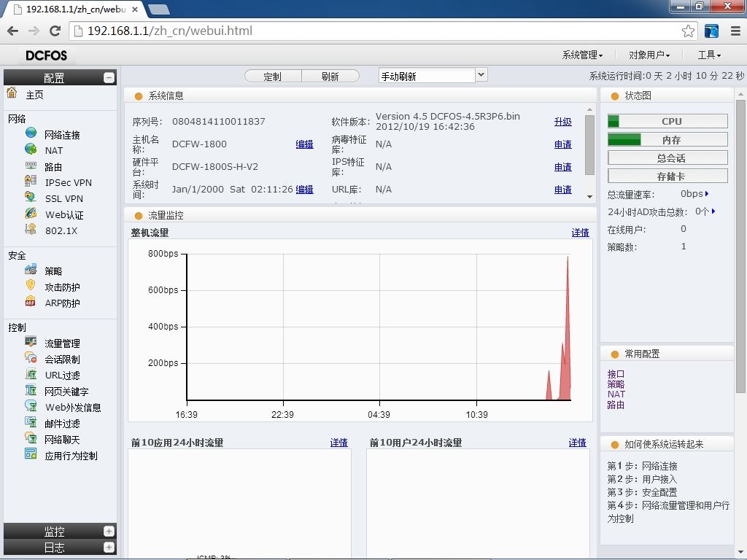The image size is (747, 560).
Task: Click the NAT shortcut in 常用配置
Action: [616, 394]
